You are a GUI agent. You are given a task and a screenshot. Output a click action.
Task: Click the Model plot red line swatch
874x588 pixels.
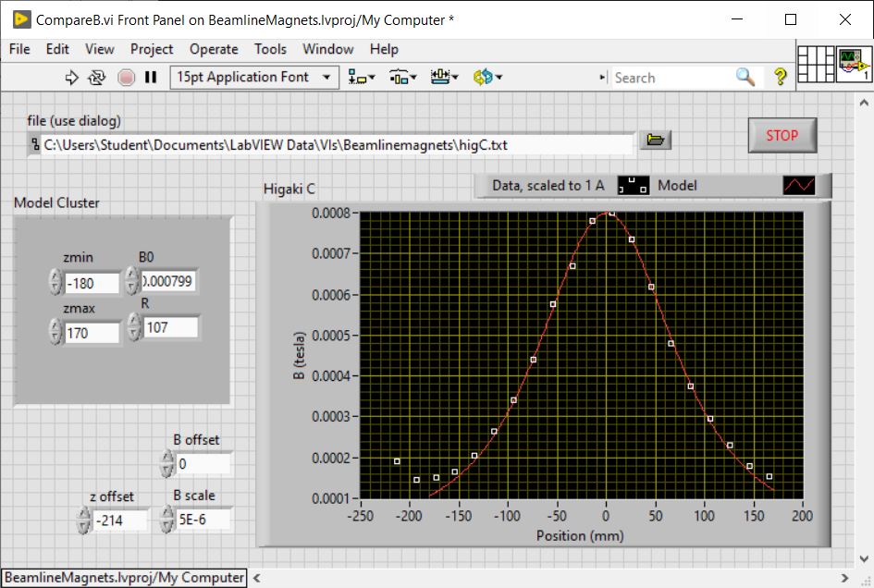[799, 186]
